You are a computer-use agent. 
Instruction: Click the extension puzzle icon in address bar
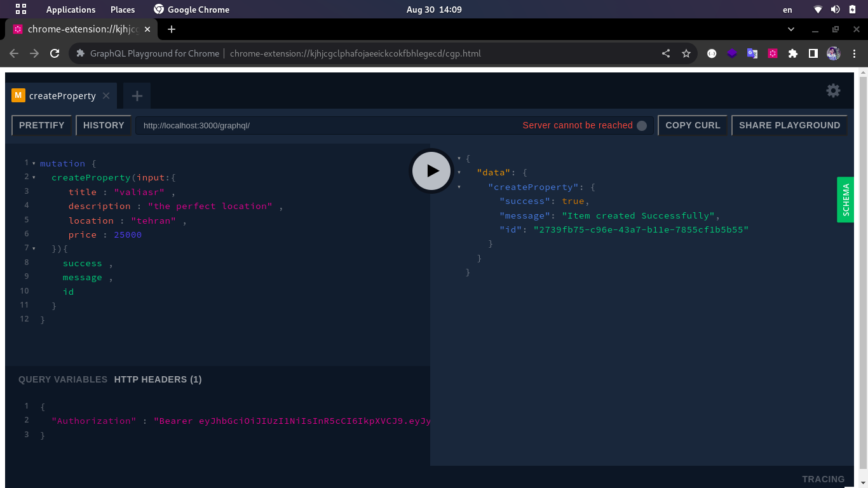pyautogui.click(x=81, y=53)
